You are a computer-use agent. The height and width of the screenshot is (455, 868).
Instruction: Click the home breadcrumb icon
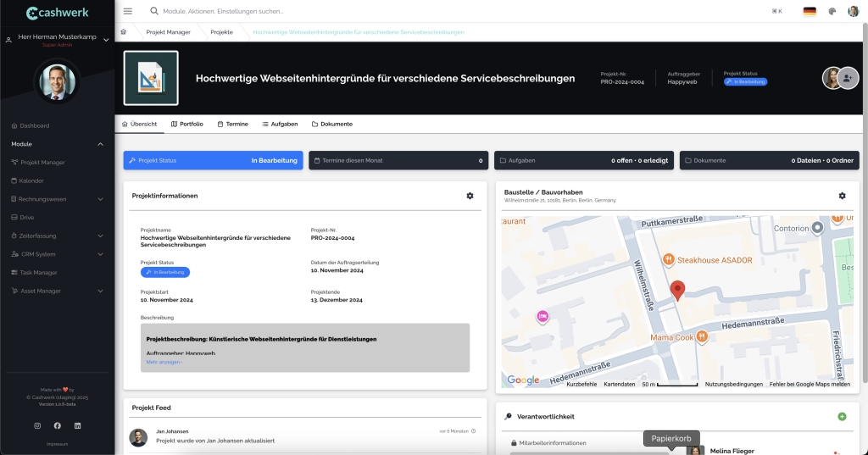pyautogui.click(x=124, y=31)
